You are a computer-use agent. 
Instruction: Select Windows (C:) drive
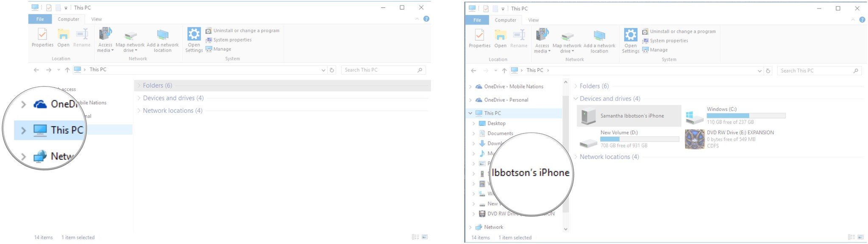(x=736, y=115)
